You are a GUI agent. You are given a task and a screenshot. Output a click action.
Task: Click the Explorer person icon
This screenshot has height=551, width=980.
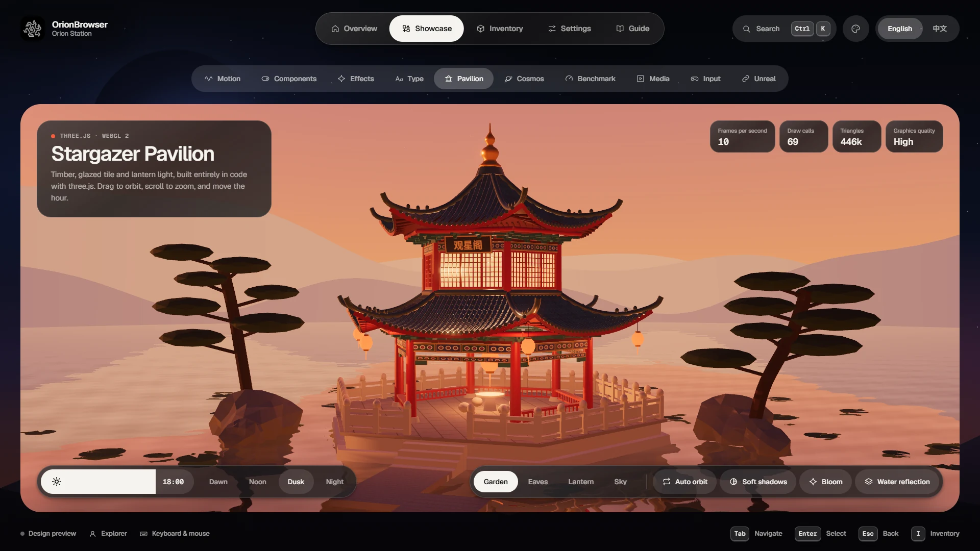coord(92,534)
